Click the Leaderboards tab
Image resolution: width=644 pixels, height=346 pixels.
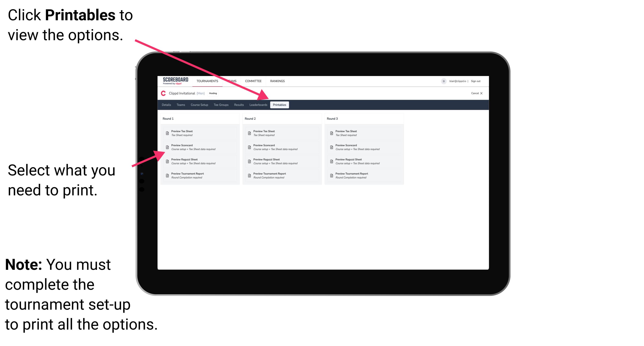pos(257,105)
